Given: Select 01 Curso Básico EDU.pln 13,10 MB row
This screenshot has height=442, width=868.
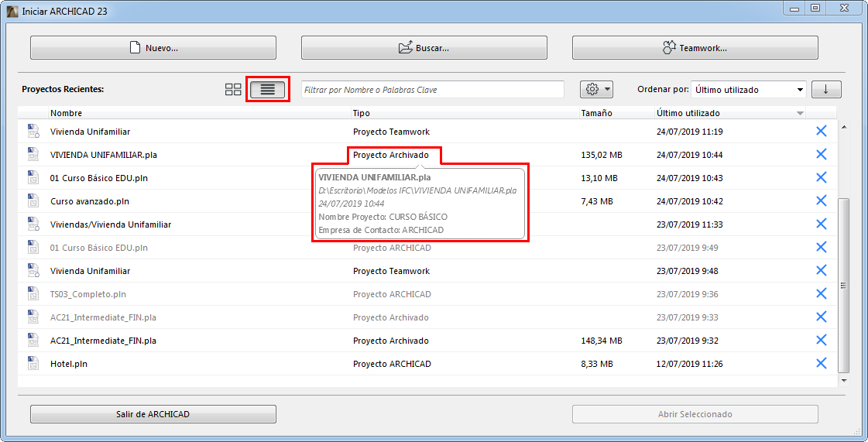Looking at the screenshot, I should (427, 178).
